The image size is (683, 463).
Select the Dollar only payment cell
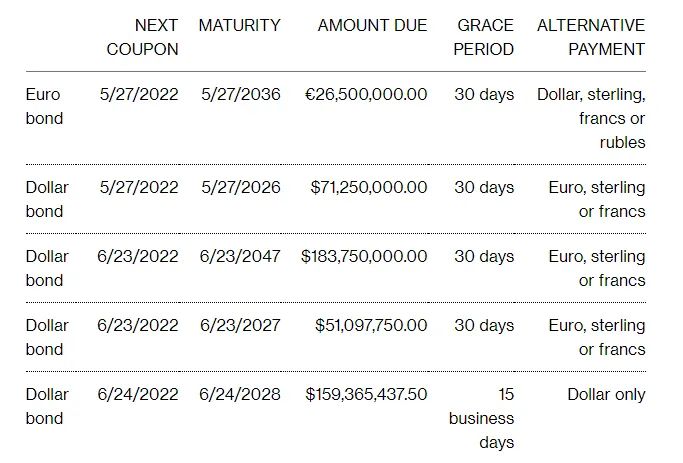[x=606, y=395]
